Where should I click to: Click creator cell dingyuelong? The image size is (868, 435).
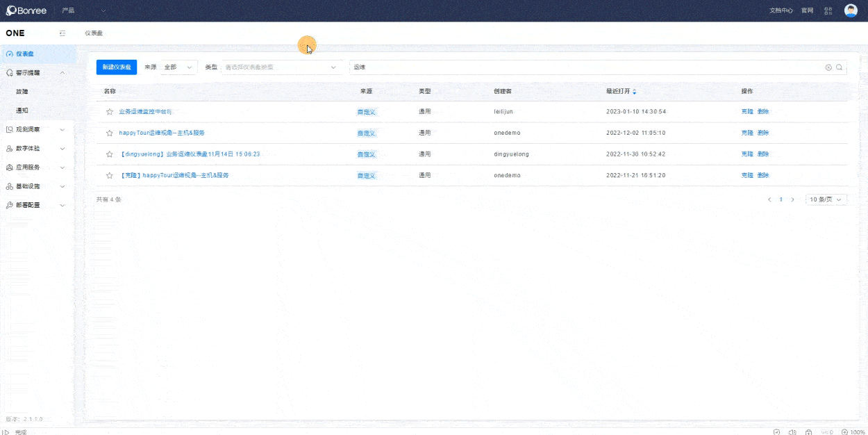point(511,154)
